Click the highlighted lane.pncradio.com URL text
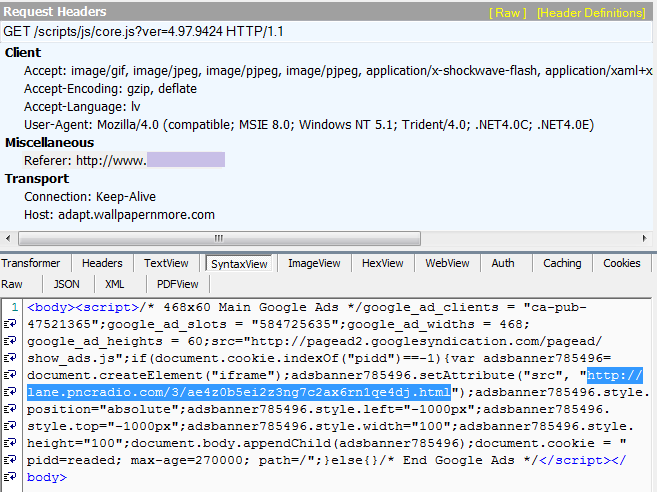The height and width of the screenshot is (492, 657). (x=239, y=392)
